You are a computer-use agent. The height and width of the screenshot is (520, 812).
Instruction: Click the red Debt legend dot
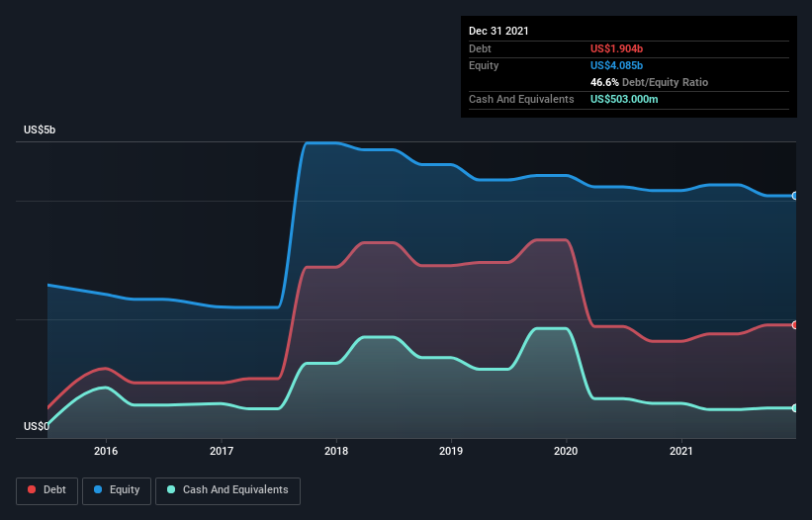(32, 489)
